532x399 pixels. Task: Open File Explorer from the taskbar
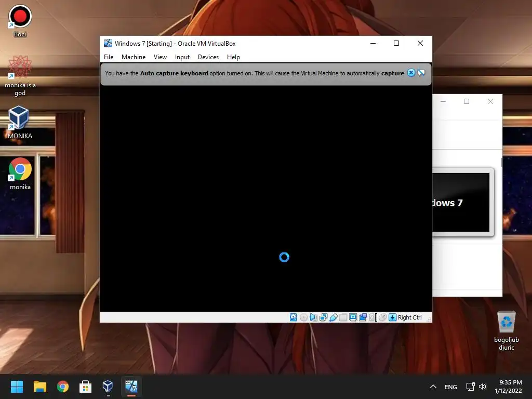click(39, 387)
